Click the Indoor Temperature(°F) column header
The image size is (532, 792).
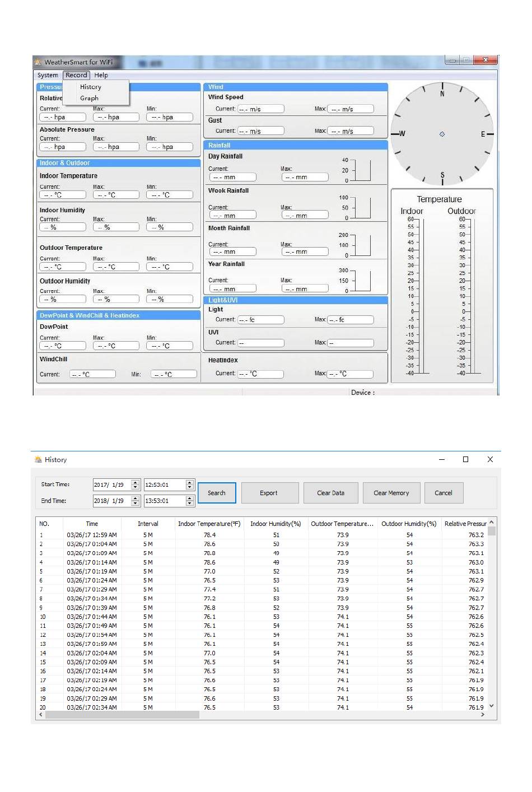pyautogui.click(x=209, y=524)
